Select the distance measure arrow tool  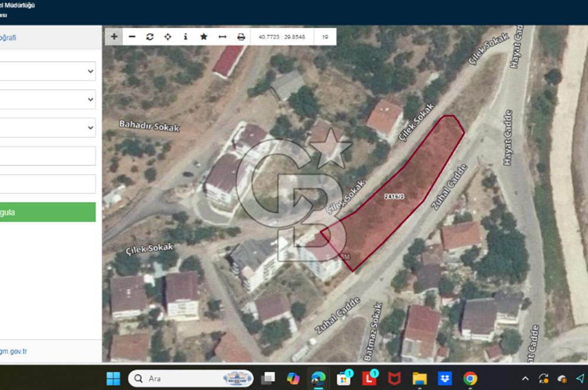click(222, 36)
